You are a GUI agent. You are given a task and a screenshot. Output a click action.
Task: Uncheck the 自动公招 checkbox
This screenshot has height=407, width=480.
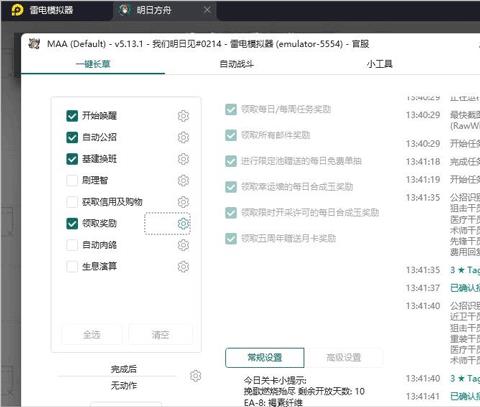(72, 137)
